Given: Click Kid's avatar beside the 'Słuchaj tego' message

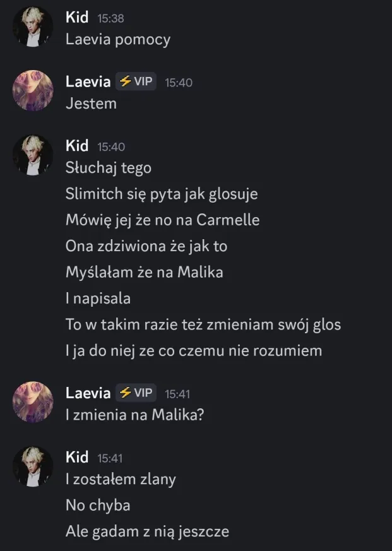Looking at the screenshot, I should click(x=33, y=156).
